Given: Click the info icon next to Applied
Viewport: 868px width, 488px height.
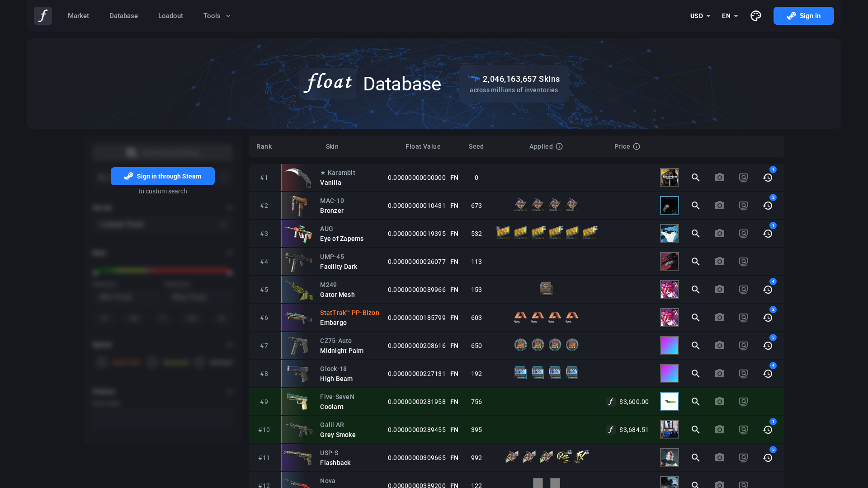Looking at the screenshot, I should click(559, 146).
